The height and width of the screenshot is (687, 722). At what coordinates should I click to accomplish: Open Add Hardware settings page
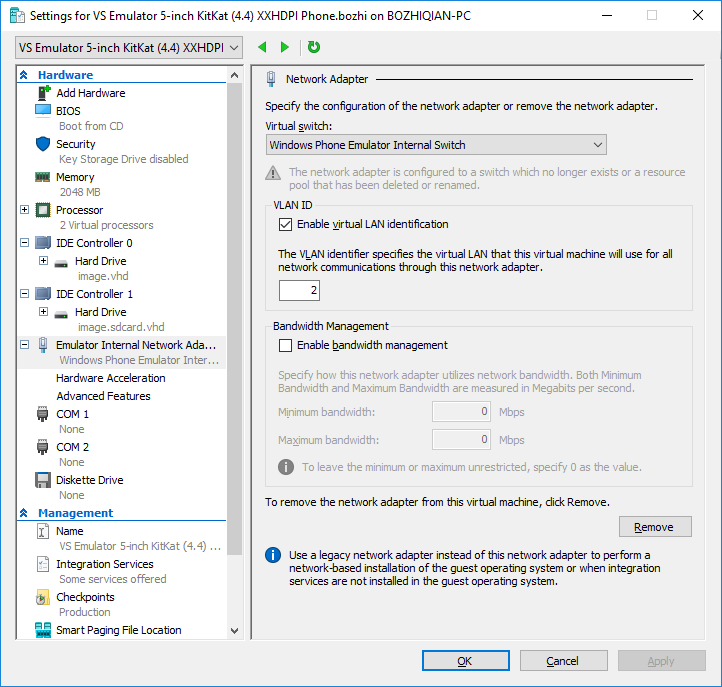coord(91,93)
